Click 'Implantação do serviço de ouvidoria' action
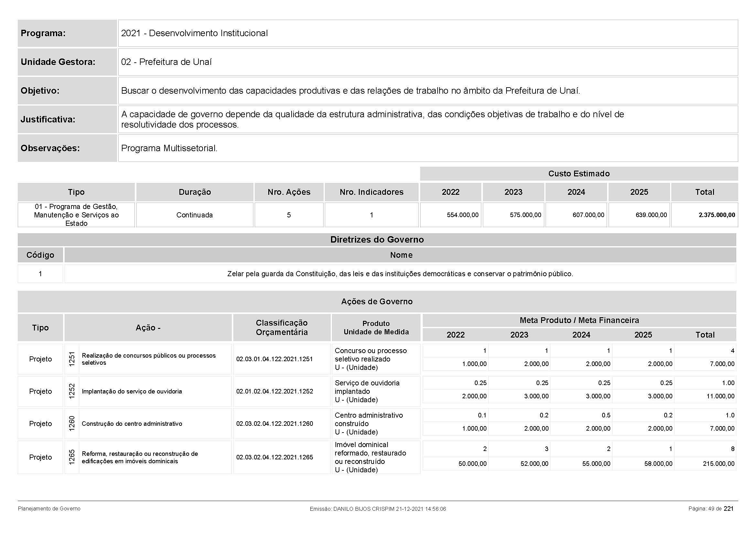Screen dimensions: 756x534 (132, 392)
